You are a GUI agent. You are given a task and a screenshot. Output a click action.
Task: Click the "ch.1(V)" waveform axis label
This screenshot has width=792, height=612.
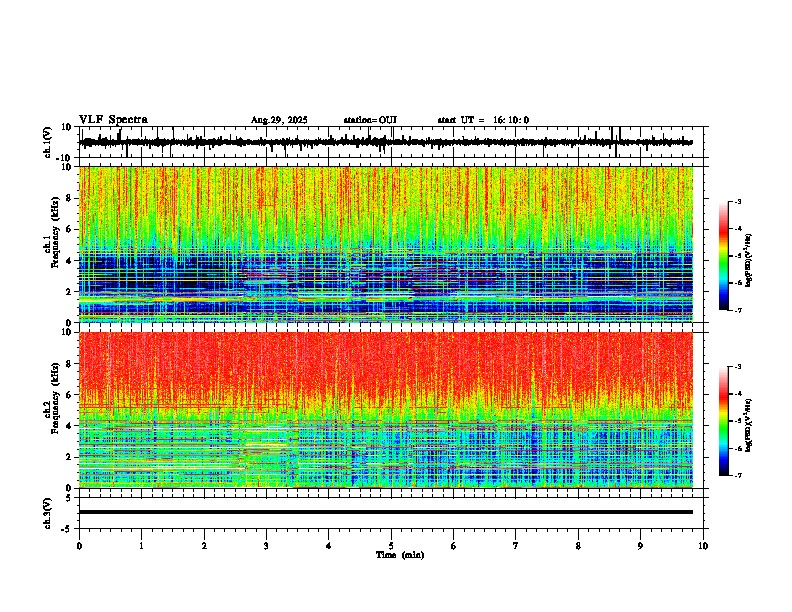[48, 142]
